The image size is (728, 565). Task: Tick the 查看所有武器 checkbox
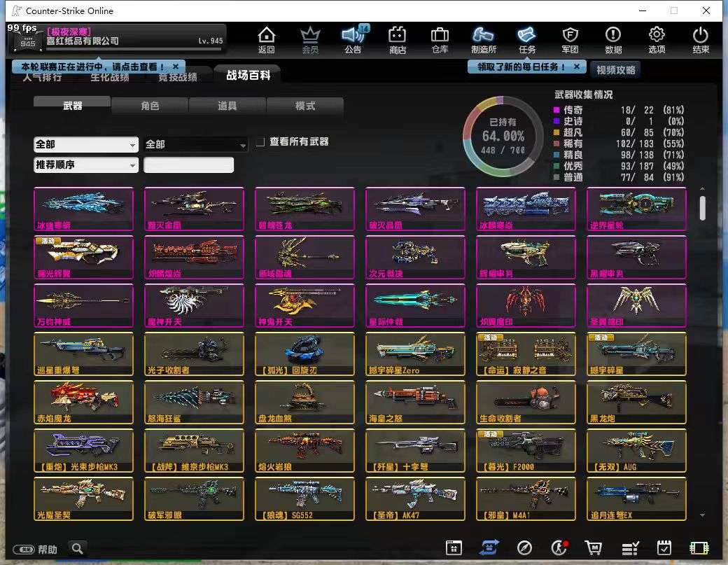[x=260, y=141]
